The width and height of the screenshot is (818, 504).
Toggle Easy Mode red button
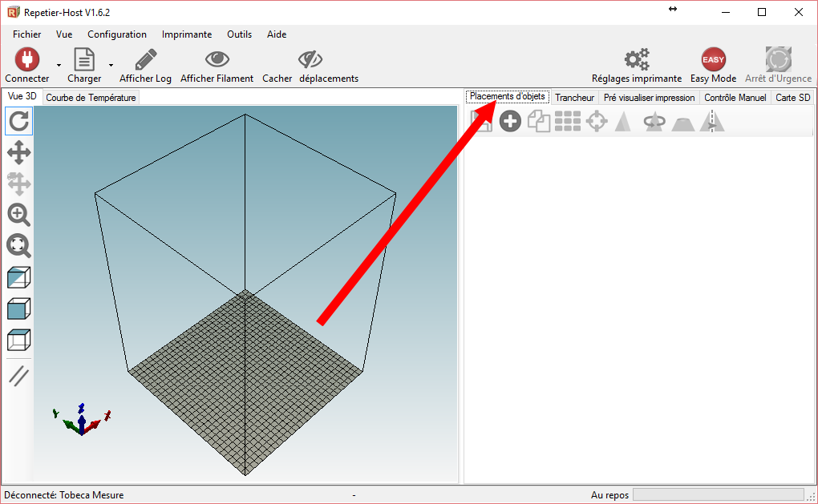coord(713,60)
